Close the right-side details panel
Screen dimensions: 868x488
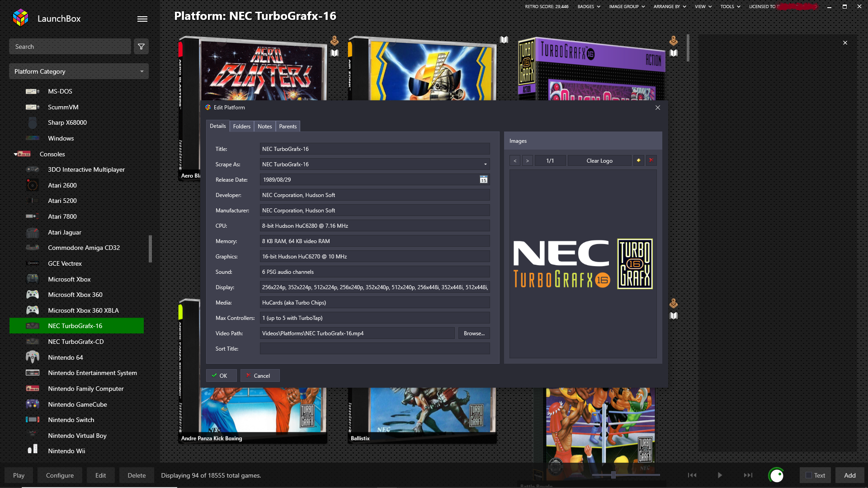tap(845, 43)
